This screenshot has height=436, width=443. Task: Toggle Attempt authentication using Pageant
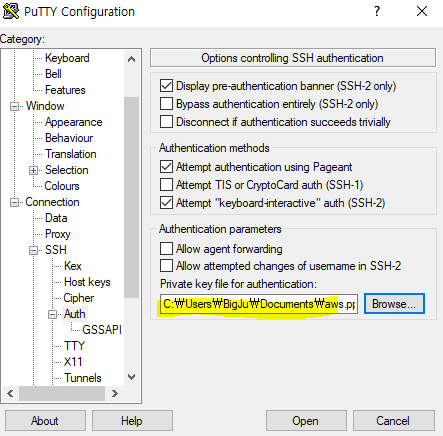166,167
